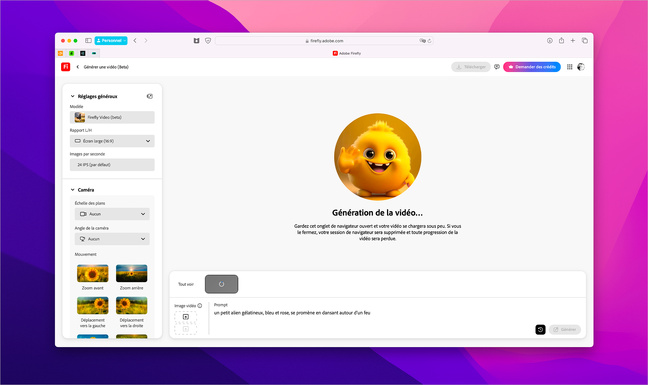
Task: Click the Tout voir link
Action: 186,284
